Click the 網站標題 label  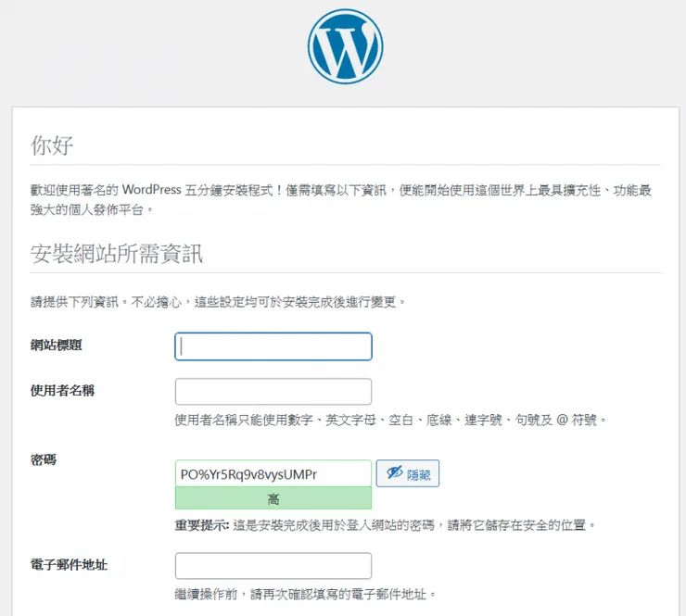pyautogui.click(x=56, y=345)
